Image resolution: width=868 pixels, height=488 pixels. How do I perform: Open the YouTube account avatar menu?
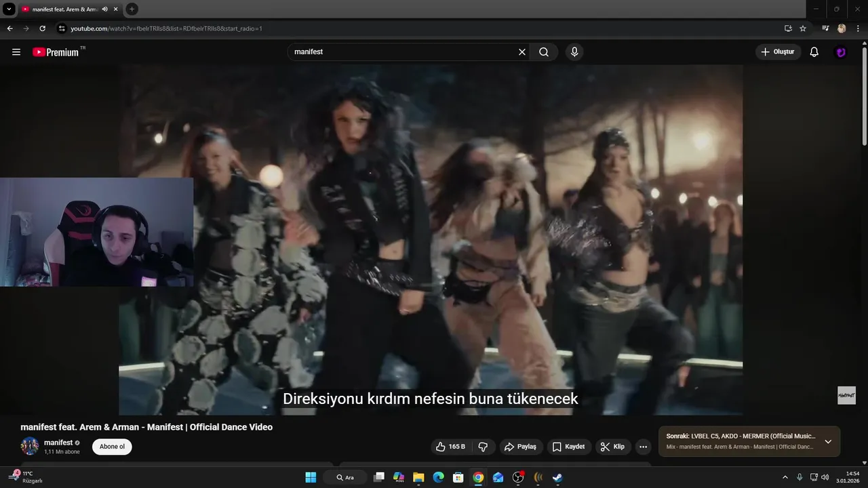pyautogui.click(x=841, y=52)
